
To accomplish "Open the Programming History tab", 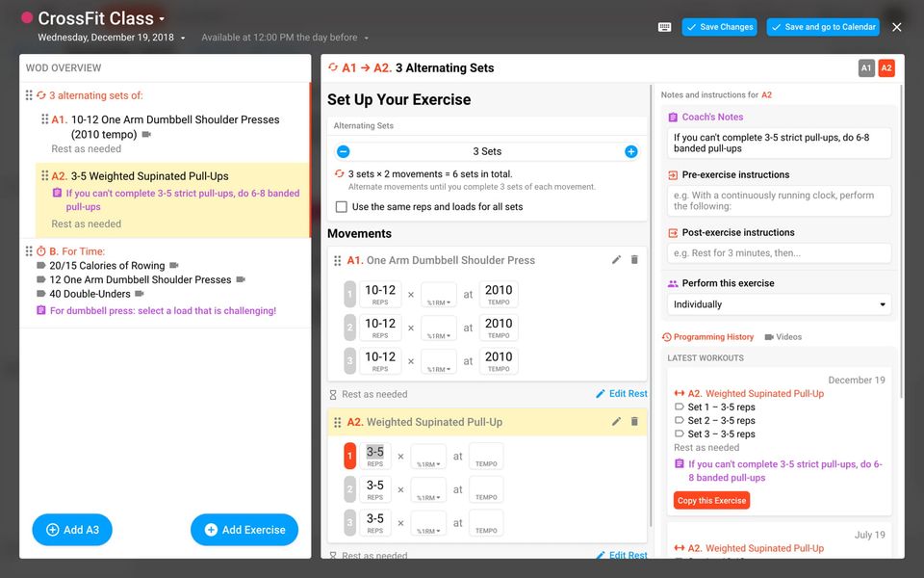I will (707, 337).
